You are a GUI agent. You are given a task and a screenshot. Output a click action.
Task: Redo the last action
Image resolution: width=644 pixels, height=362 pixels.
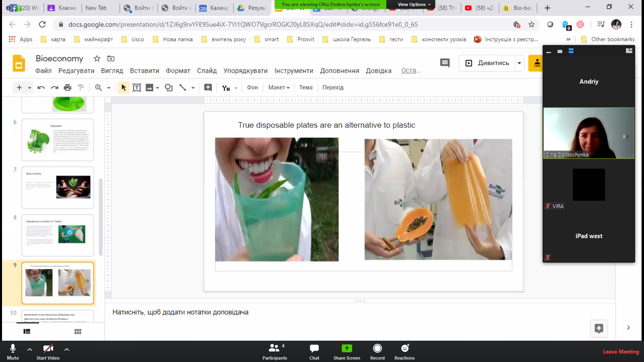click(x=54, y=87)
